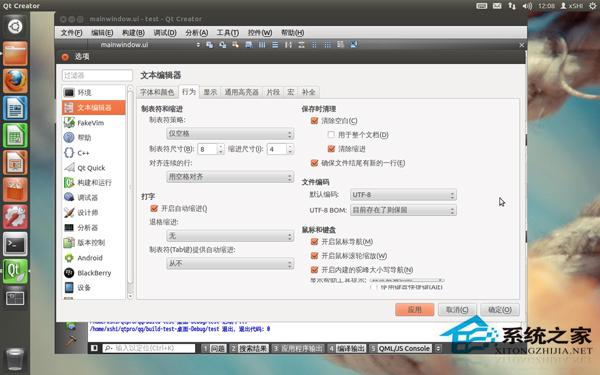Open System Settings from the dock

15,217
